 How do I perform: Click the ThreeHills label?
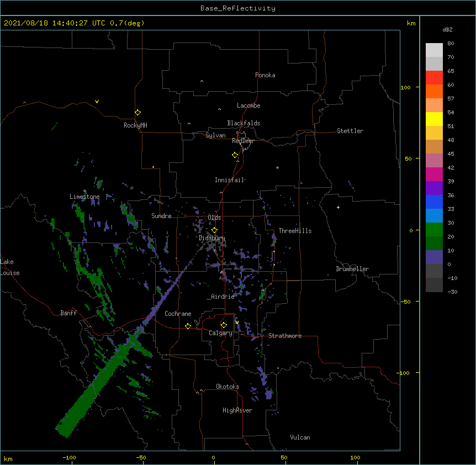click(x=295, y=231)
